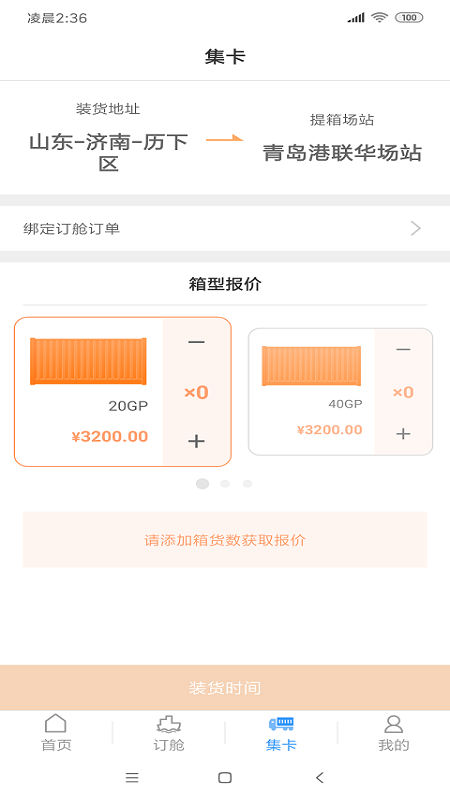Select the 40GP container card image
The height and width of the screenshot is (800, 450).
[311, 366]
